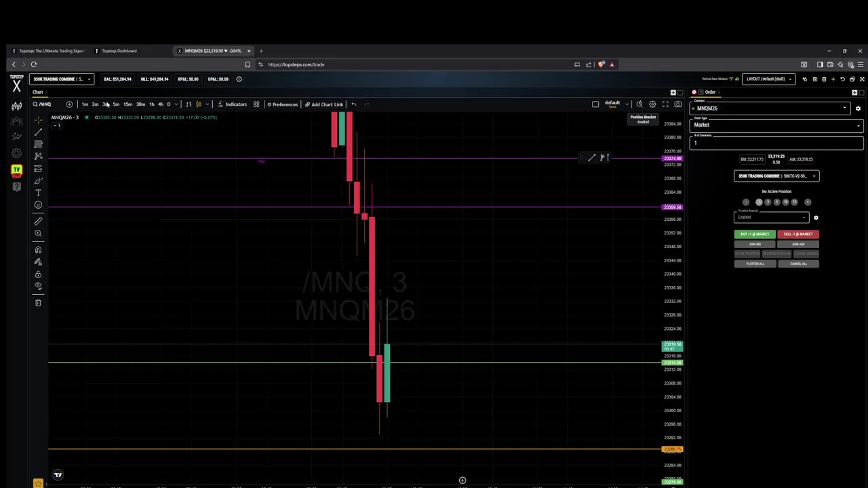
Task: Open the emoji icons tool
Action: [38, 205]
